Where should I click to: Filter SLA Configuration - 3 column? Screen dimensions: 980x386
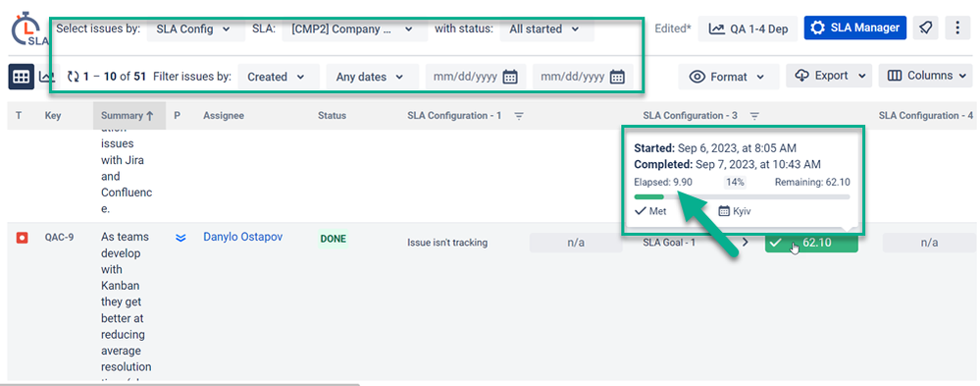click(754, 116)
